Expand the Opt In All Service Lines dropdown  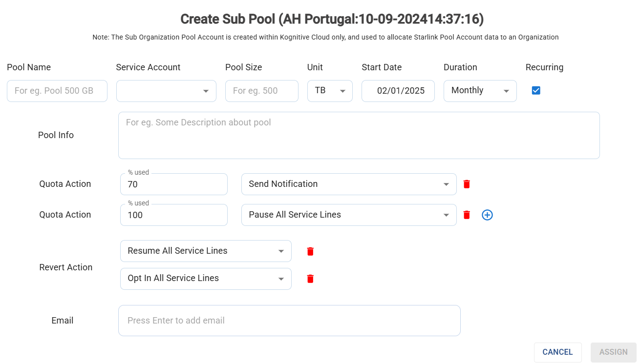(206, 279)
